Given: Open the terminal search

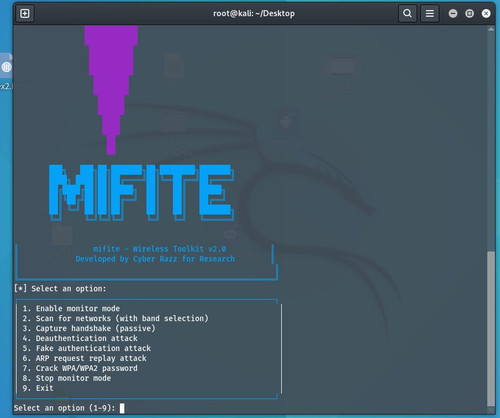Looking at the screenshot, I should coord(407,13).
